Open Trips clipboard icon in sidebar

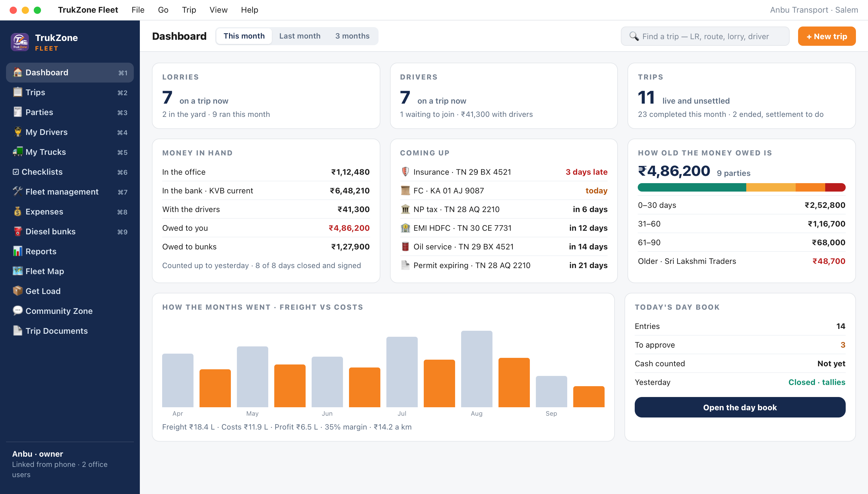(x=17, y=92)
